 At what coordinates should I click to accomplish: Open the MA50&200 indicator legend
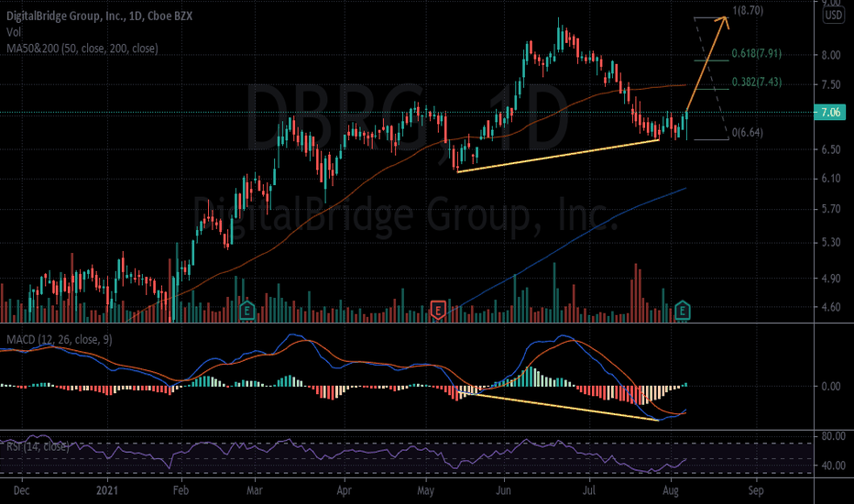82,49
